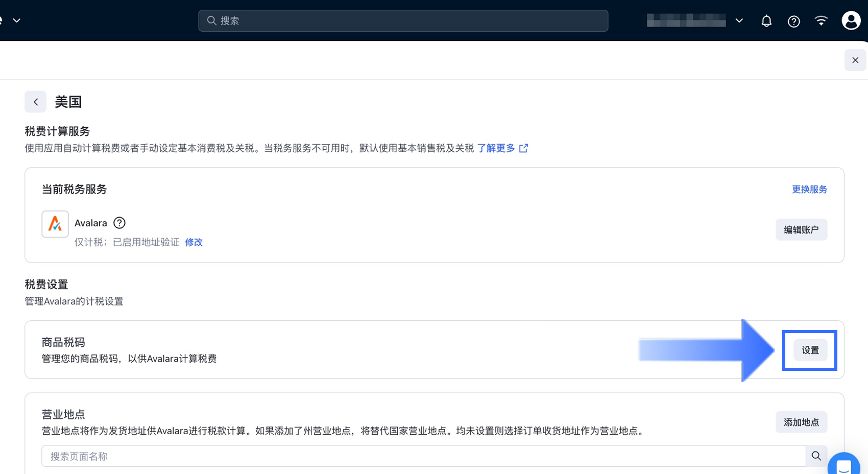Click the 设置 button for 商品税码
The height and width of the screenshot is (474, 868).
pos(809,350)
